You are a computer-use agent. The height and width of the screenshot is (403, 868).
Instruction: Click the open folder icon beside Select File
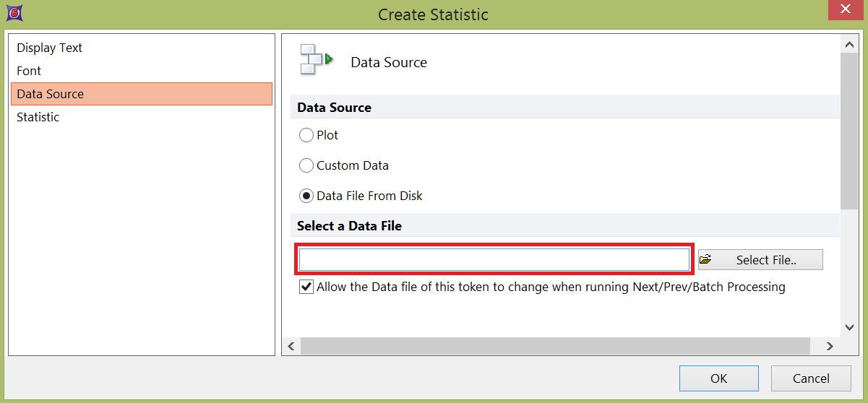point(706,260)
